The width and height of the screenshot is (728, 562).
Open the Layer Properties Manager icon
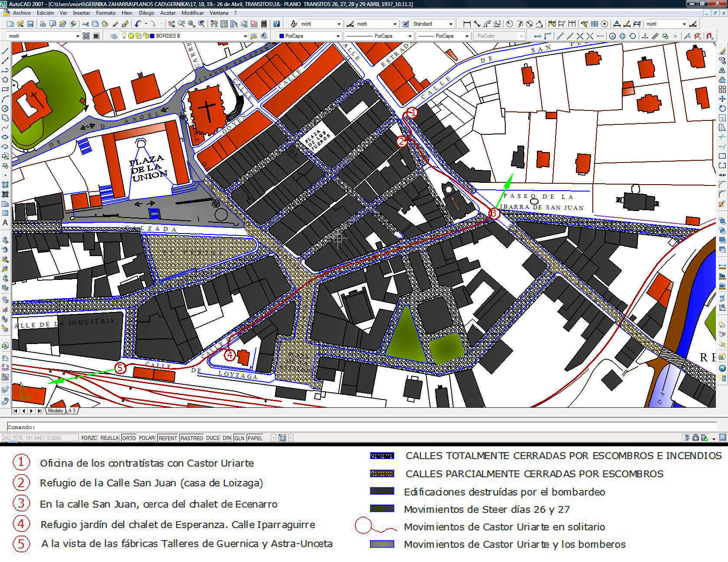click(114, 36)
